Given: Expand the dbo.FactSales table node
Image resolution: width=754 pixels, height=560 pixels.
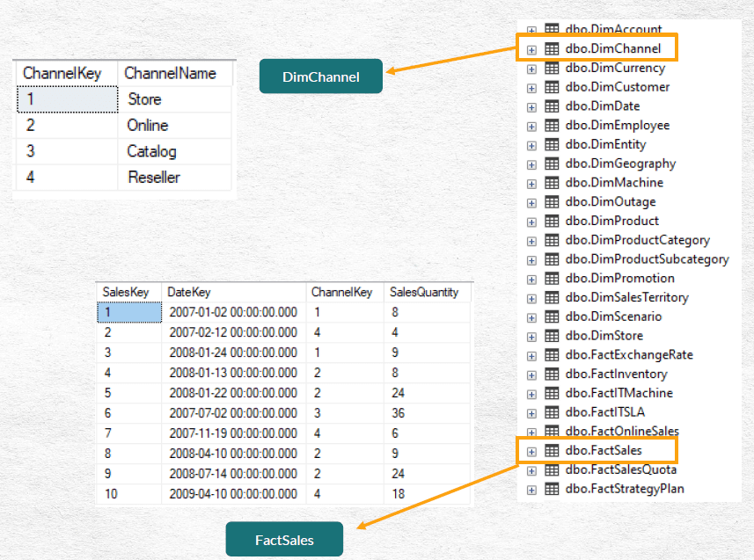Looking at the screenshot, I should (531, 449).
